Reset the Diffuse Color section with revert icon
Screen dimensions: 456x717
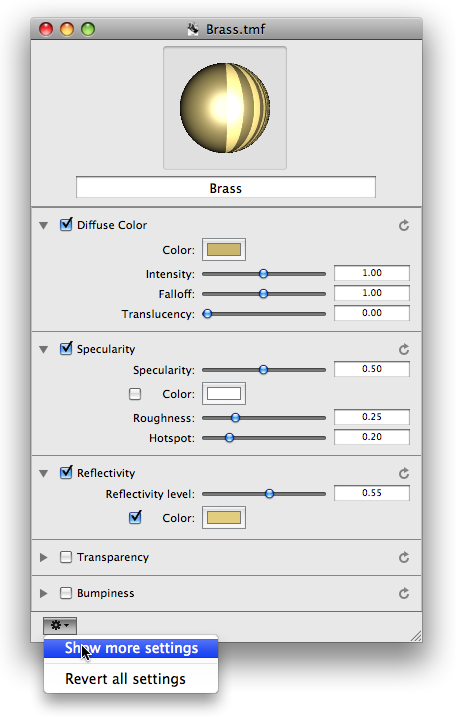[x=403, y=225]
